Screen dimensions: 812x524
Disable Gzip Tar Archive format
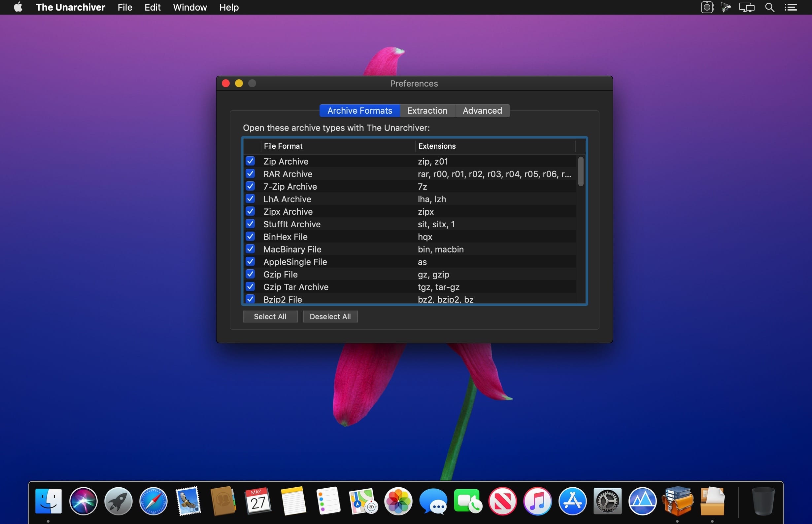pyautogui.click(x=250, y=287)
